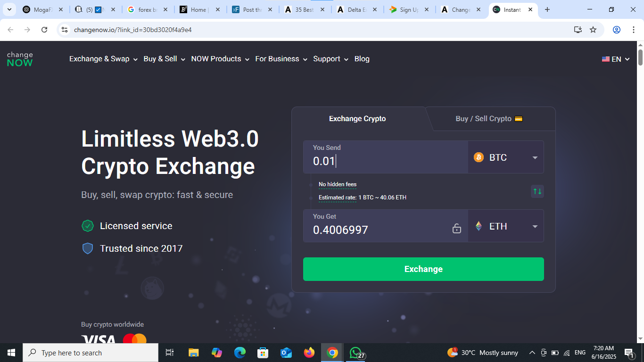Click the Bitcoin coin icon
644x362 pixels.
pos(479,157)
